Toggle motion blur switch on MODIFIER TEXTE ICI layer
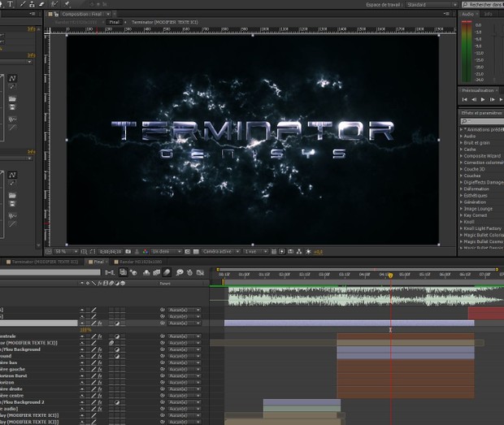The image size is (504, 425). pos(111,343)
